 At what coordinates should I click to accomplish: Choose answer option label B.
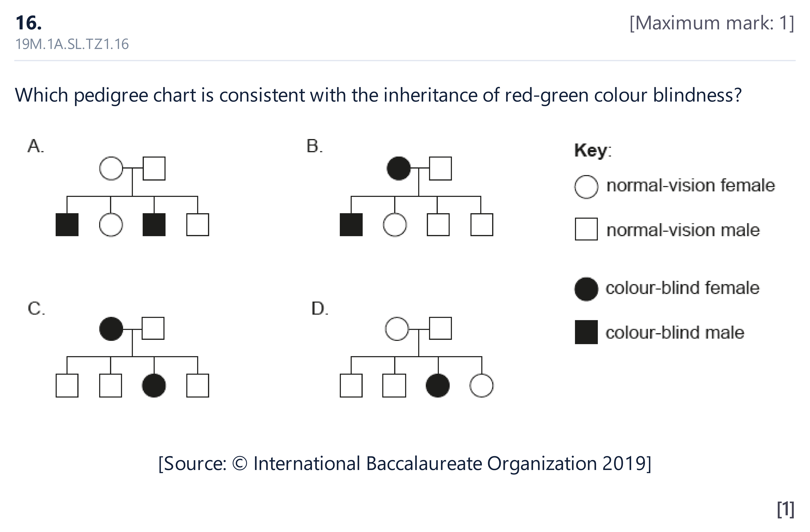click(x=314, y=146)
